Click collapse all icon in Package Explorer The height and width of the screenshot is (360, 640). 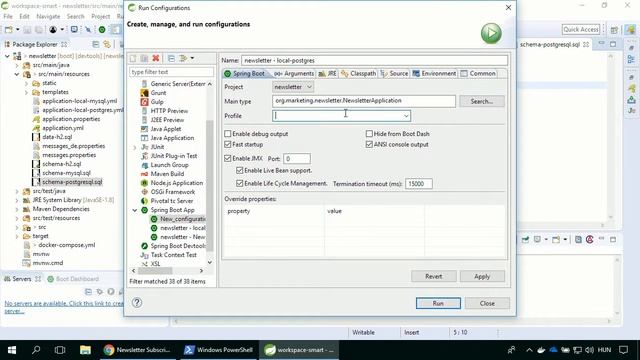coord(96,44)
